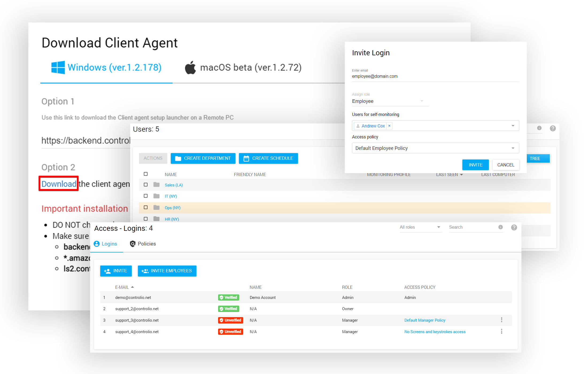This screenshot has width=588, height=374.
Task: Select the macOS beta download tab
Action: (x=243, y=68)
